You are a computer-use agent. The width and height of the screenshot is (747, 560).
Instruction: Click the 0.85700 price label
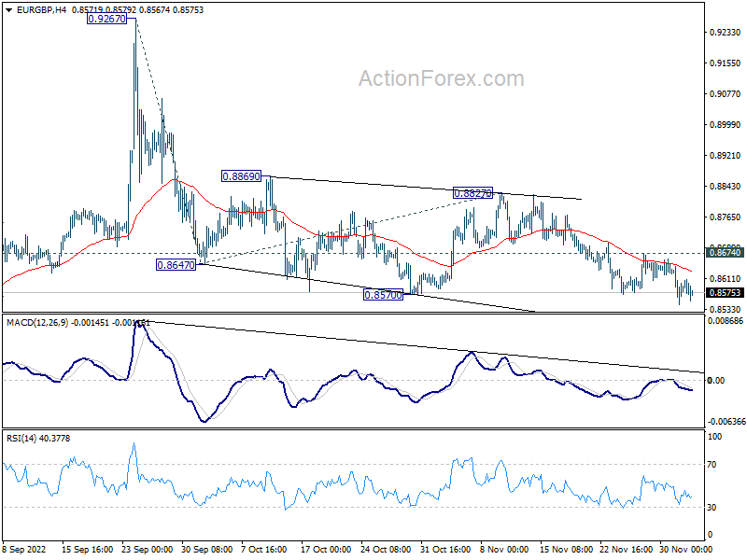[x=383, y=295]
